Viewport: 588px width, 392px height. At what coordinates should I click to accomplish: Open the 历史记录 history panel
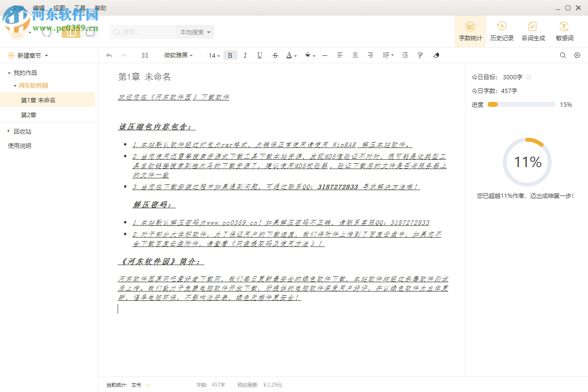click(x=501, y=31)
